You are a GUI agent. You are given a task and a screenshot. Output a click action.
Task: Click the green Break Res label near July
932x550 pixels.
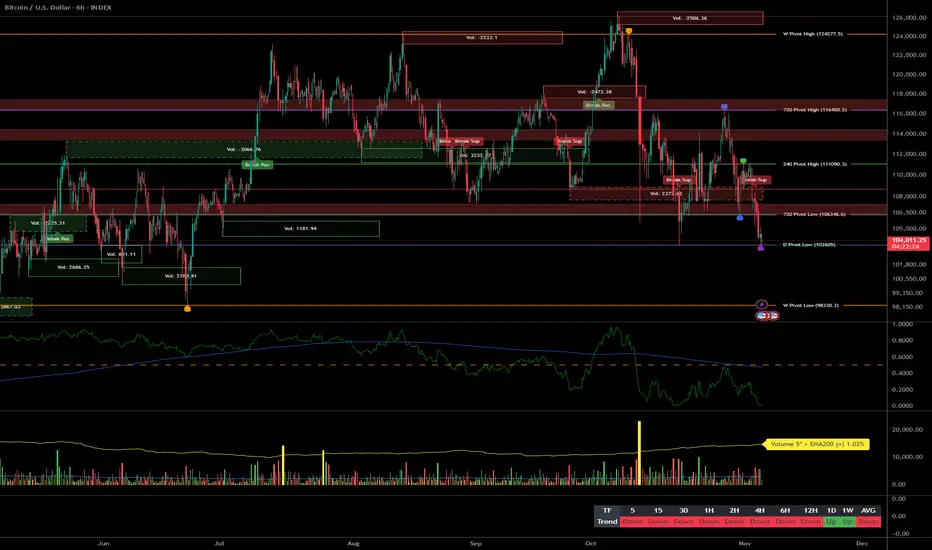tap(257, 164)
